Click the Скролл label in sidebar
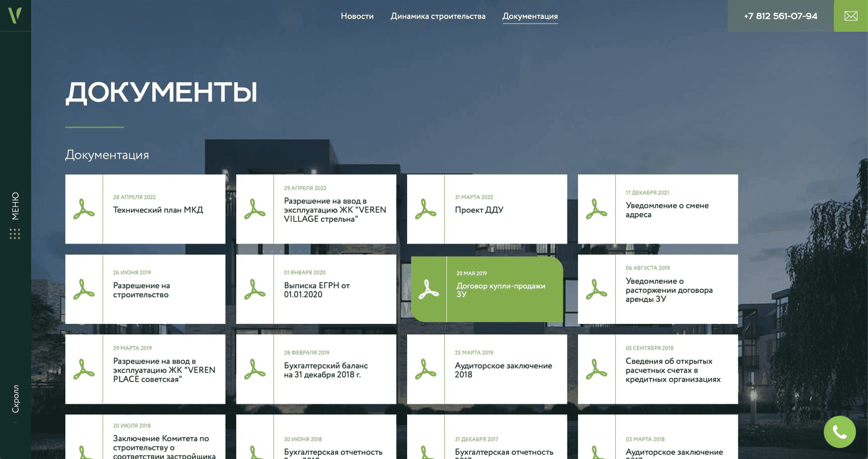Screen dimensions: 868x459 [15, 399]
